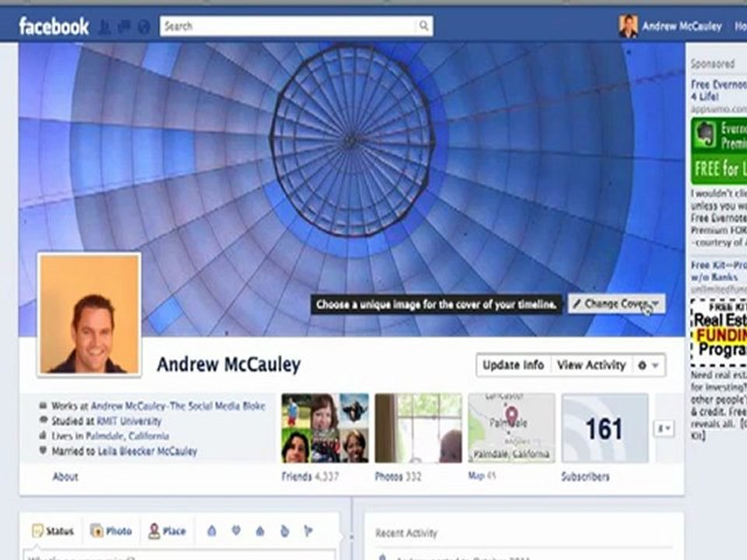Click the Update Info button
This screenshot has width=747, height=560.
[513, 366]
